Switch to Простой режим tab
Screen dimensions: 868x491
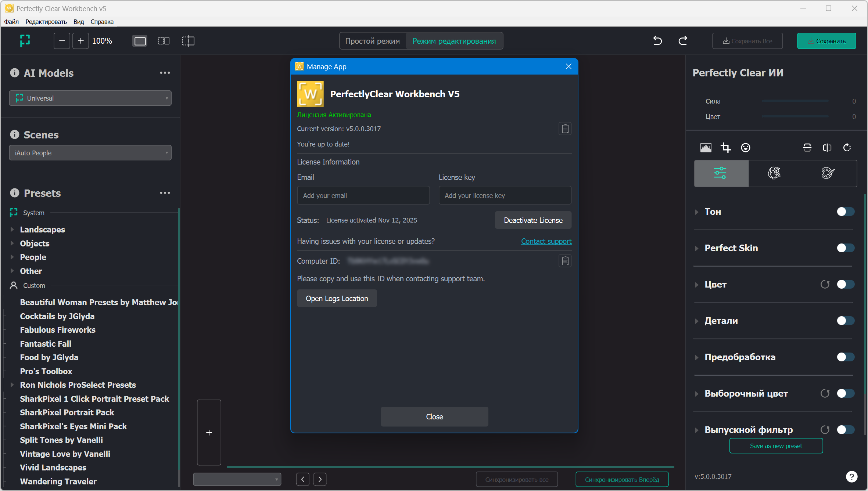coord(373,41)
